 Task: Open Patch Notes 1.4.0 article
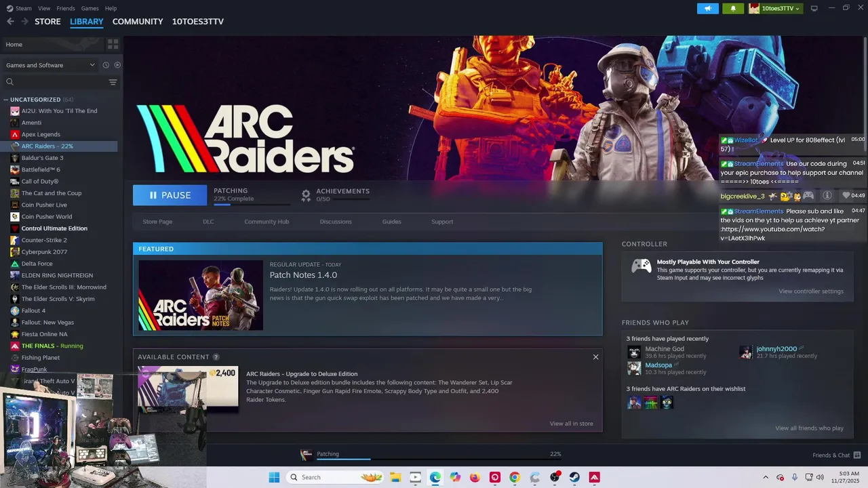(x=303, y=275)
